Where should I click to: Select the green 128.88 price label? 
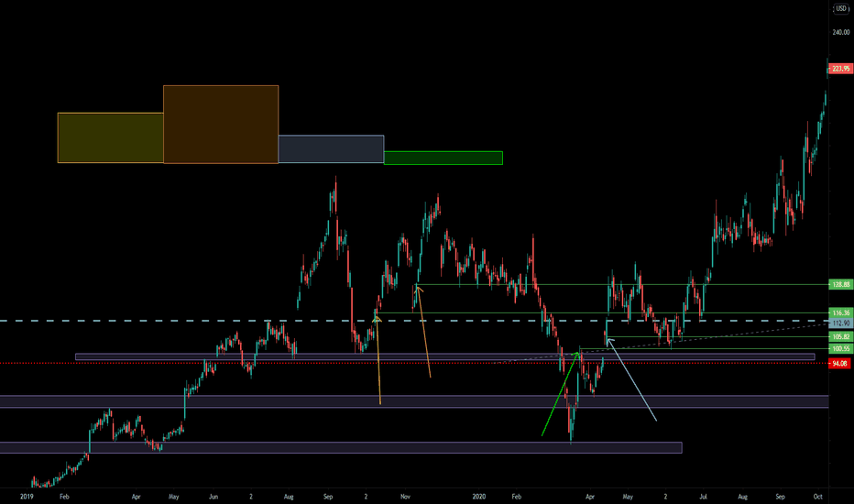coord(840,284)
